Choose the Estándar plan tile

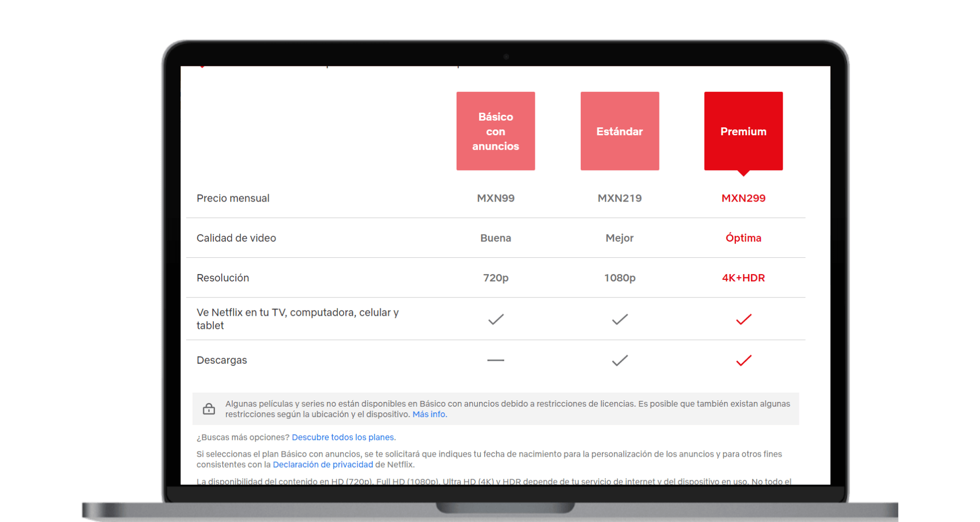(x=619, y=131)
